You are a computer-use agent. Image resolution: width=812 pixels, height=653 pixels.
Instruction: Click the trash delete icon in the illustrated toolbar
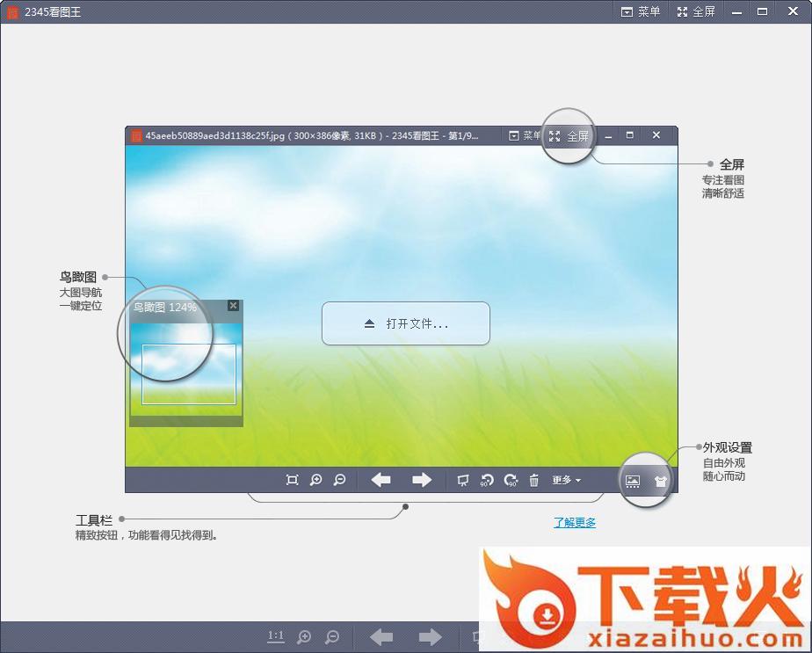[x=534, y=481]
